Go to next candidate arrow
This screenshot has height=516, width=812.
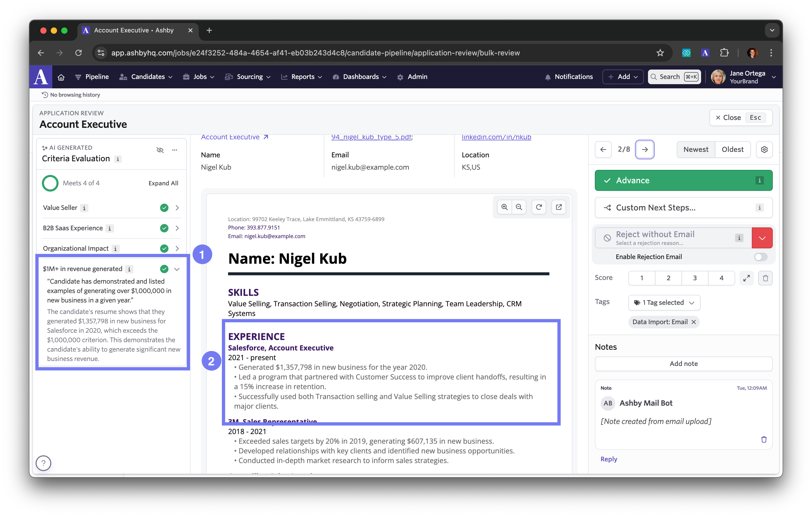click(x=644, y=149)
